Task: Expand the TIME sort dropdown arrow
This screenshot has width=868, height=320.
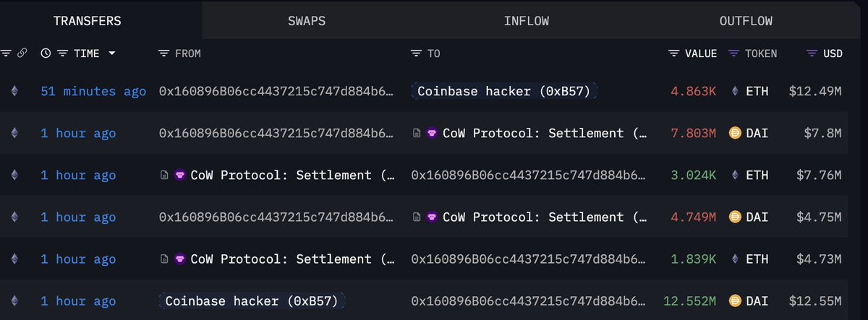Action: coord(111,53)
